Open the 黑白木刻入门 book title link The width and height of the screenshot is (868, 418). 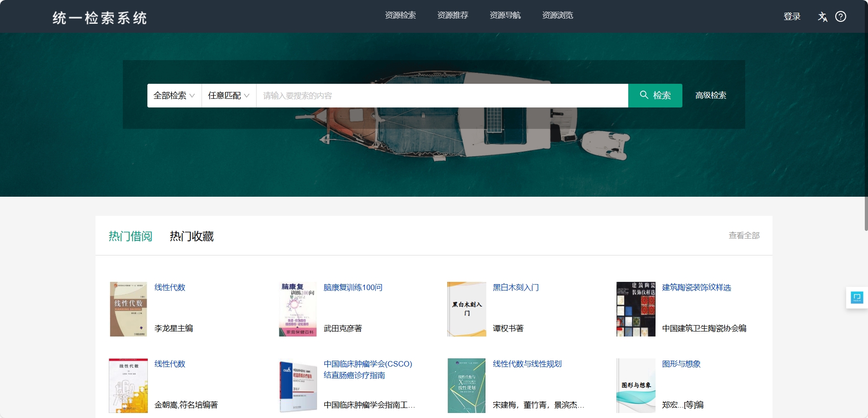pyautogui.click(x=515, y=287)
